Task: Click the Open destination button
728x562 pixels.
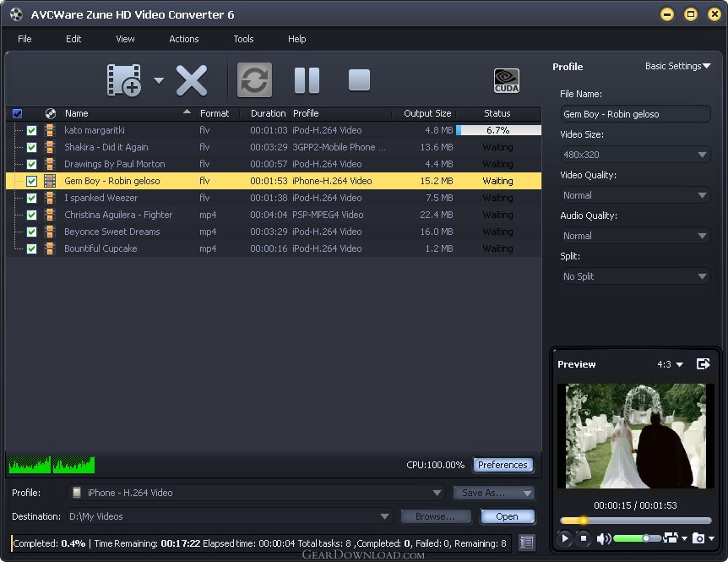Action: [507, 516]
